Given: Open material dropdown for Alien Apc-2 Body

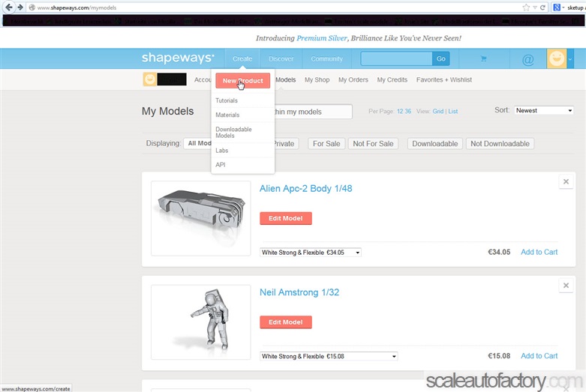Looking at the screenshot, I should tap(310, 253).
